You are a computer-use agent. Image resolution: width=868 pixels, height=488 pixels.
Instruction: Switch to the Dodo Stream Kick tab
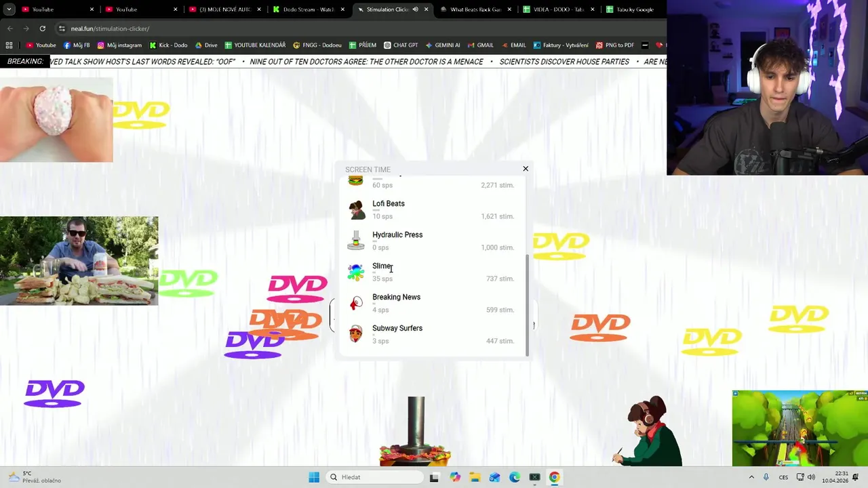[309, 9]
